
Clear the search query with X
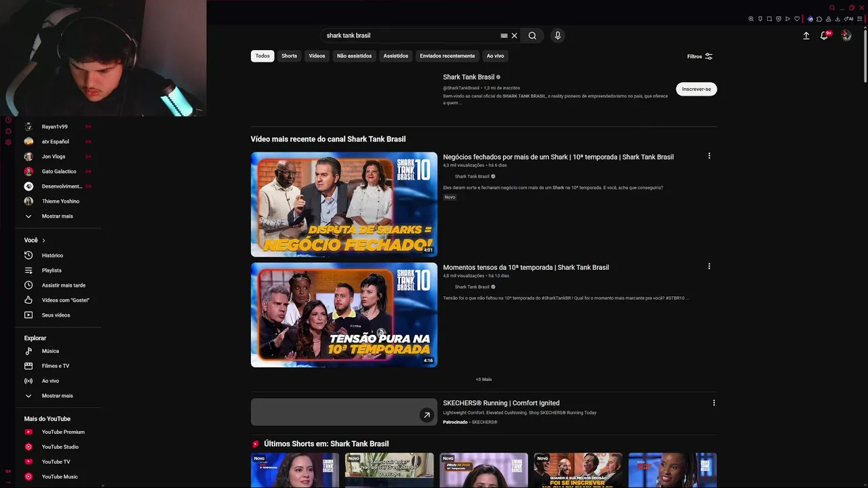(514, 35)
